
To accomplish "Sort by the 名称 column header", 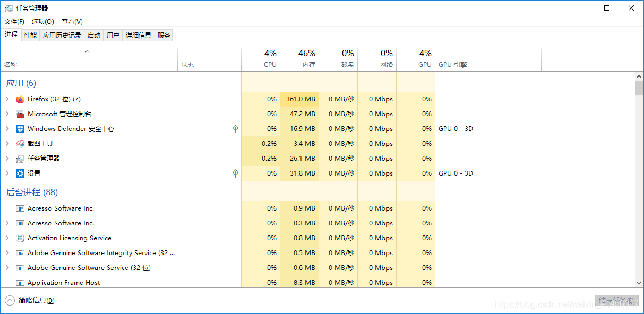I will 89,59.
